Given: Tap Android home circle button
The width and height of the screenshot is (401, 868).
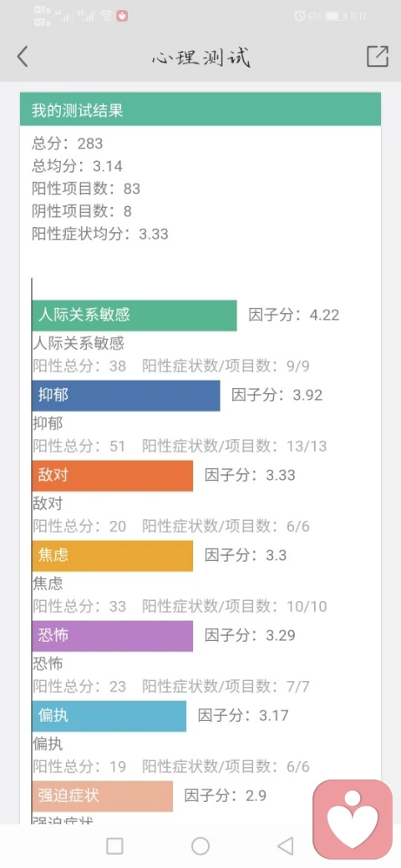Looking at the screenshot, I should point(200,845).
